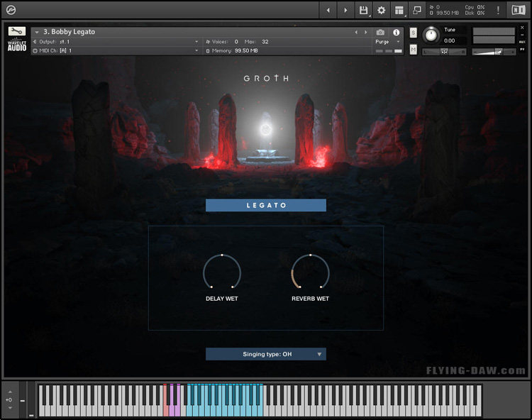Load the previous preset in the top bar
This screenshot has width=532, height=420.
328,11
